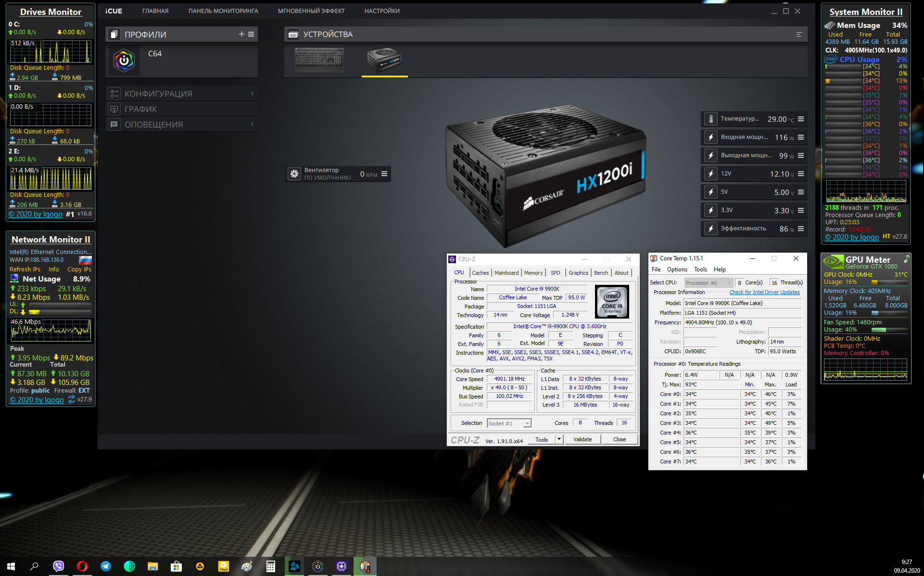Click Info link in Network Monitor
Viewport: 924px width, 576px height.
click(x=53, y=269)
